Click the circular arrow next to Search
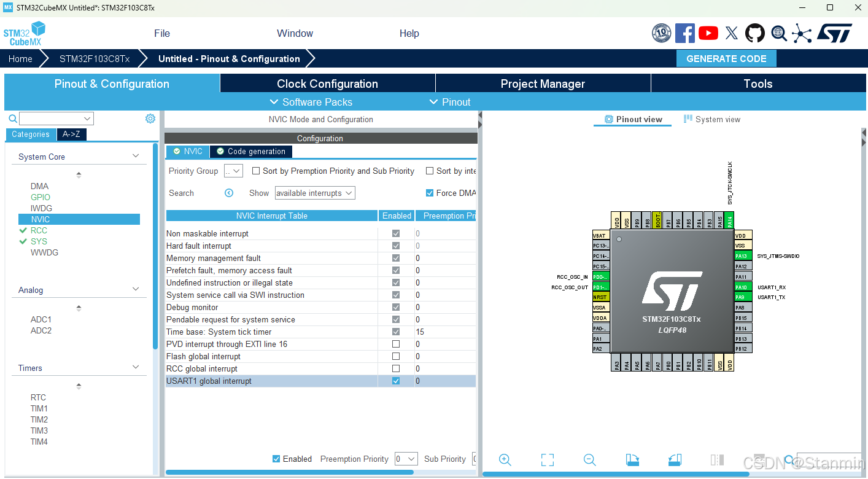This screenshot has width=868, height=479. click(229, 193)
